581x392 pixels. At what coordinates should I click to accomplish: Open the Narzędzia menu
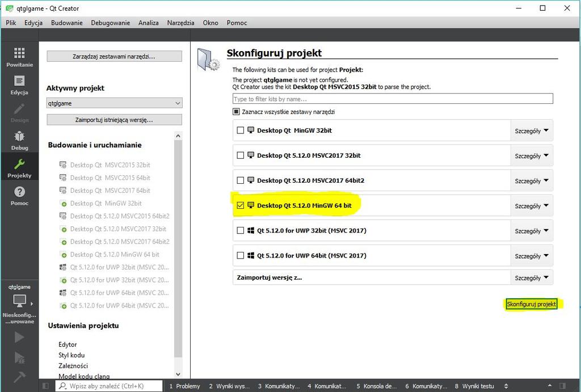point(180,23)
